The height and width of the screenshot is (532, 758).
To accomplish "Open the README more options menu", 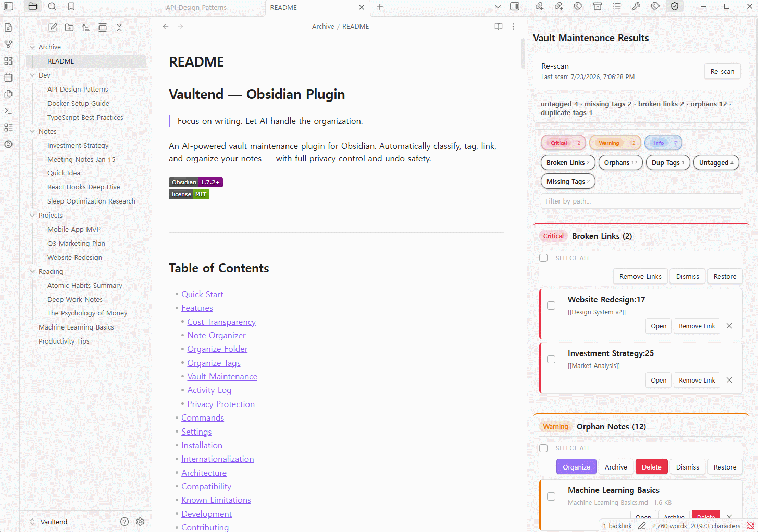I will (513, 27).
